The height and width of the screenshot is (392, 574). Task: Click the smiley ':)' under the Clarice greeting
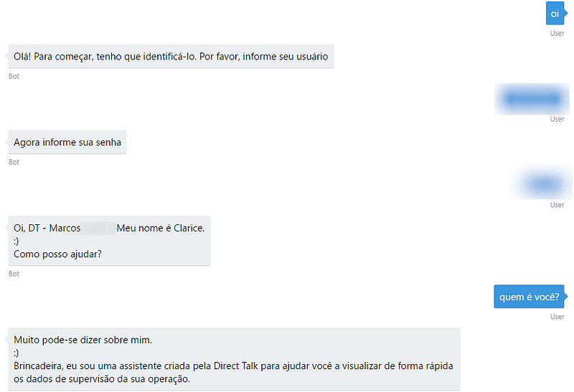coord(16,242)
